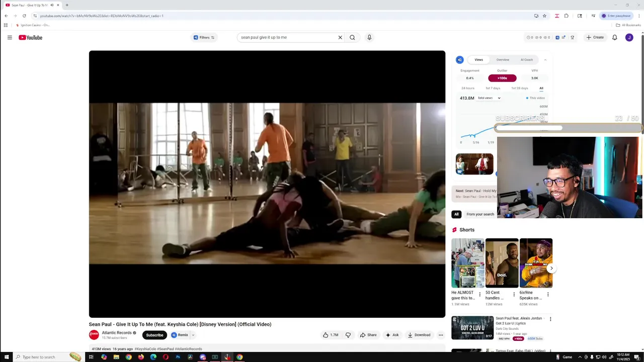Click Windows taskbar search box
This screenshot has width=644, height=362.
click(x=48, y=357)
